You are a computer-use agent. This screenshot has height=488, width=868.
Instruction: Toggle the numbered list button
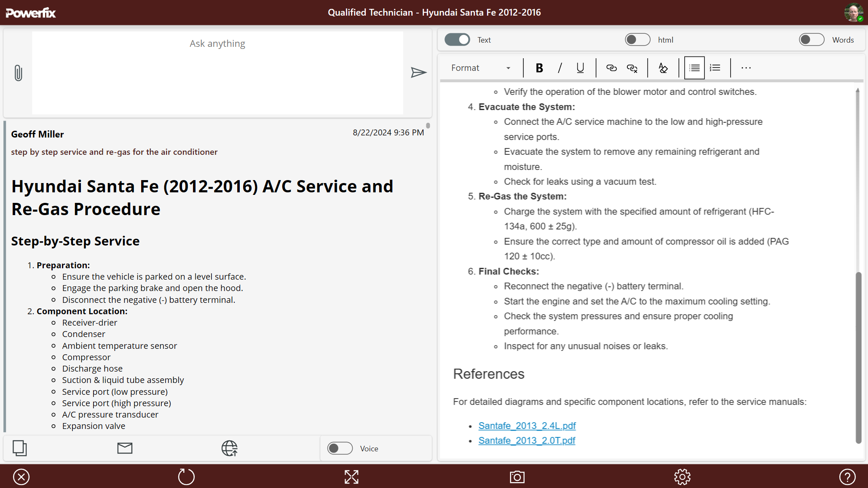[715, 68]
